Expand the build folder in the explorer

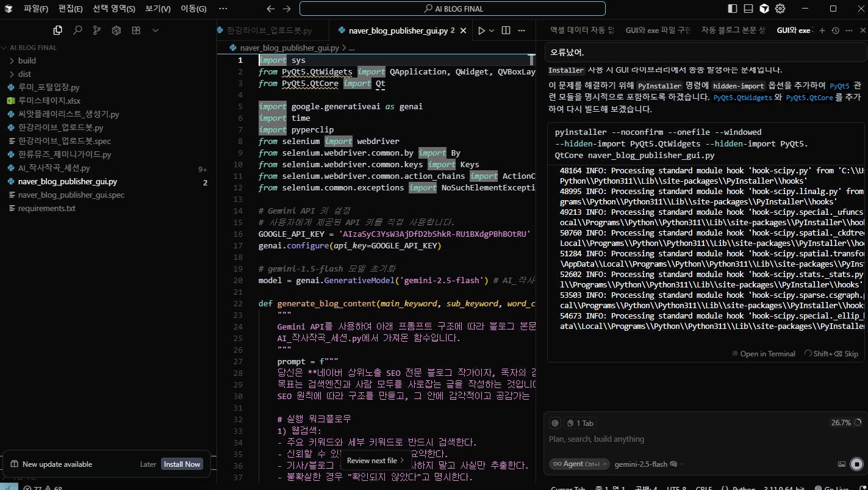[x=27, y=60]
